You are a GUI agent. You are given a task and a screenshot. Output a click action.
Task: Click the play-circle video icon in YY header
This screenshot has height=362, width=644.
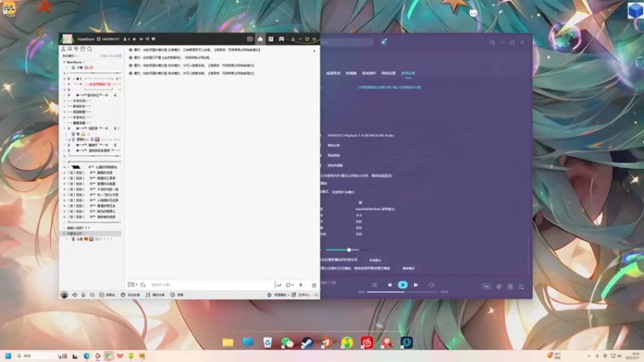pos(250,39)
